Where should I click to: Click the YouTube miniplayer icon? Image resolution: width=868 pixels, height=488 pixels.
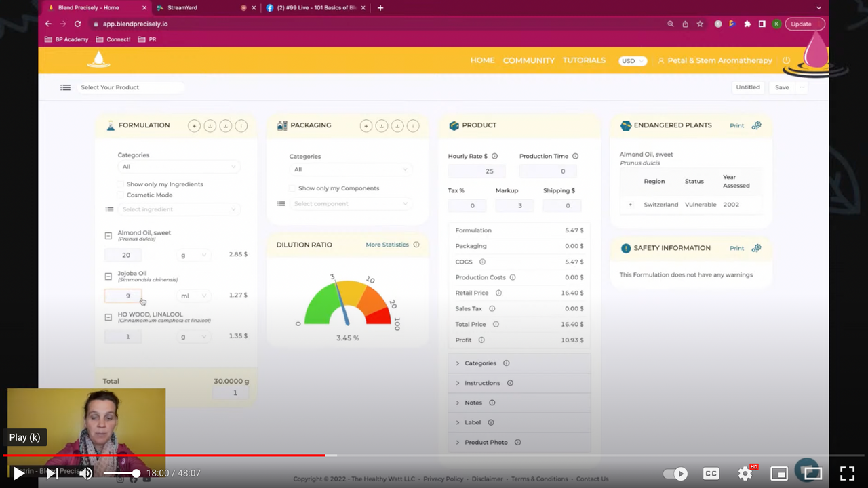[779, 473]
